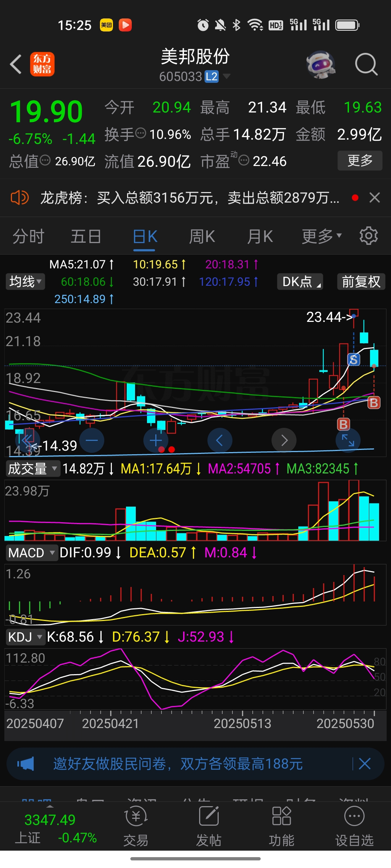Image resolution: width=391 pixels, height=868 pixels.
Task: Open the 功能 functions icon
Action: [x=281, y=827]
